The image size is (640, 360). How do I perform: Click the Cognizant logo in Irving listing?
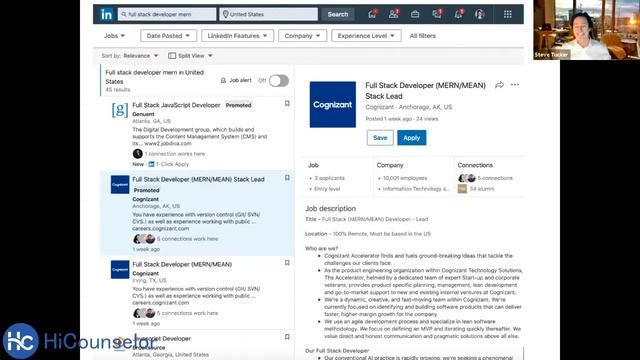click(120, 269)
